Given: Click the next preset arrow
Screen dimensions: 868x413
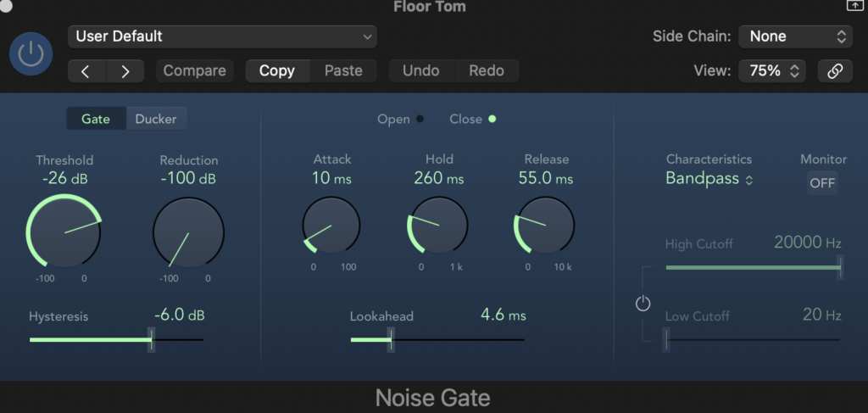Looking at the screenshot, I should [x=125, y=71].
